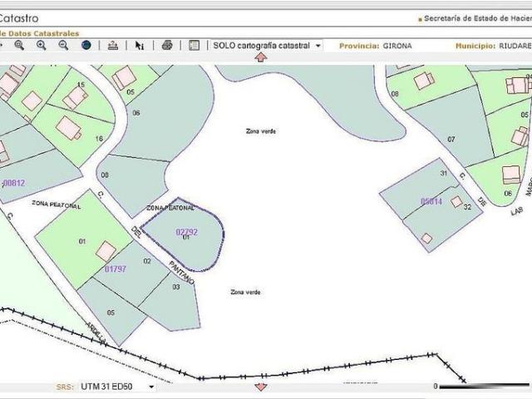Click the printer icon
Viewport: 532px width, 399px height.
[x=167, y=45]
